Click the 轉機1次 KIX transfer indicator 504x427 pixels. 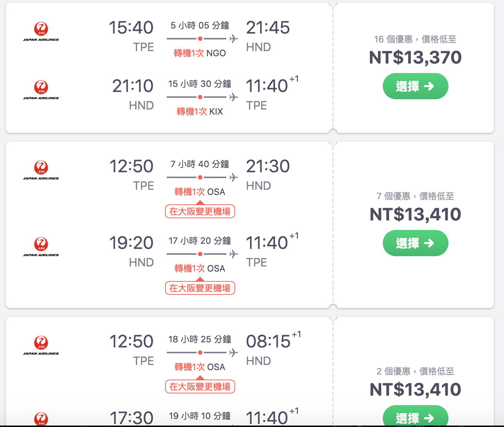coord(199,111)
